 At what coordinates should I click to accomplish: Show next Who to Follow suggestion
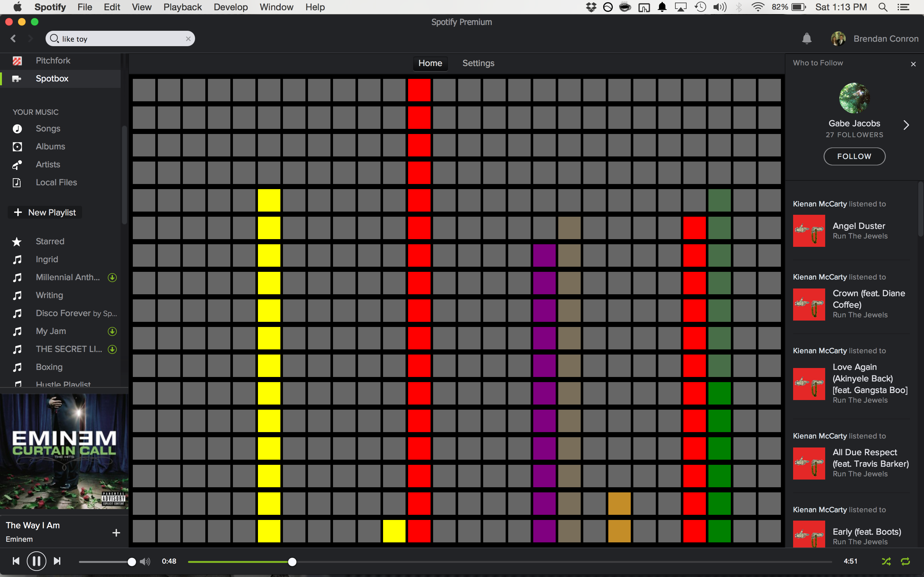coord(906,125)
